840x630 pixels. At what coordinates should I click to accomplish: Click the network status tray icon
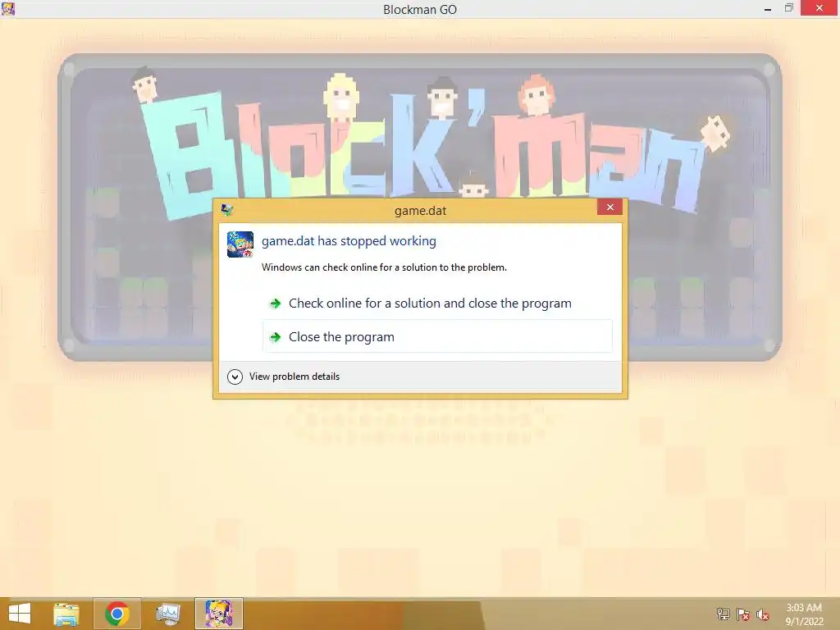point(724,614)
